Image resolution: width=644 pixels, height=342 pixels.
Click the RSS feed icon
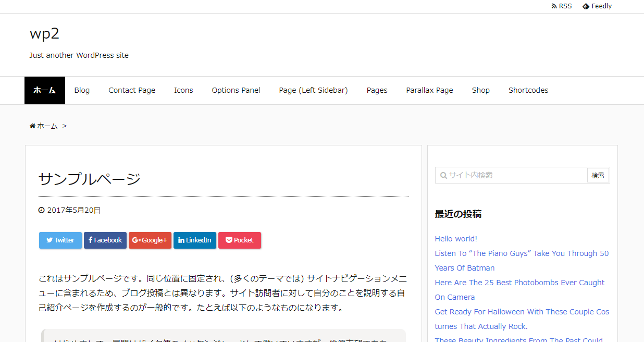554,6
